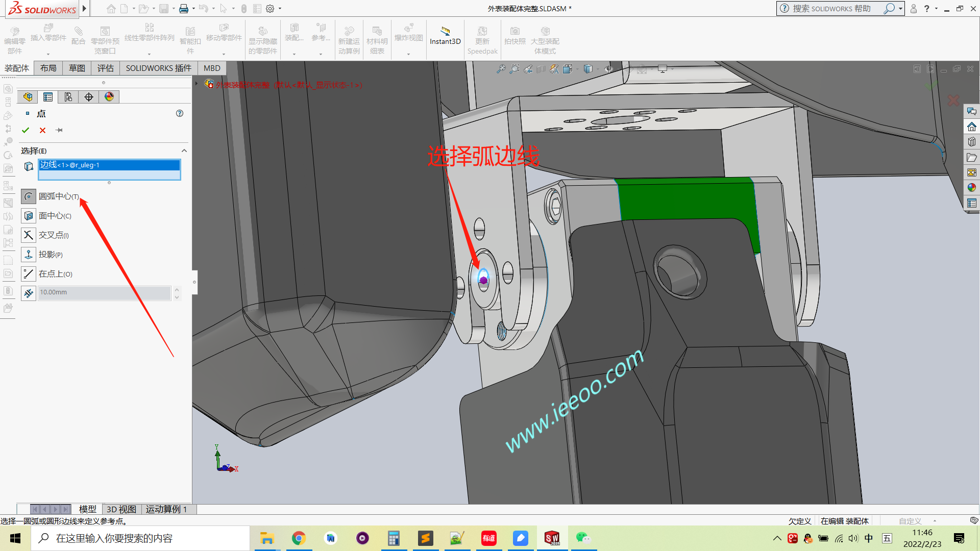This screenshot has width=980, height=551.
Task: Expand the assembly feature tree arrow
Action: (x=197, y=84)
